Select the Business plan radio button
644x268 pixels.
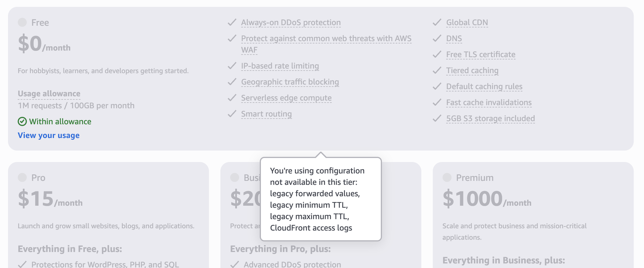[235, 177]
